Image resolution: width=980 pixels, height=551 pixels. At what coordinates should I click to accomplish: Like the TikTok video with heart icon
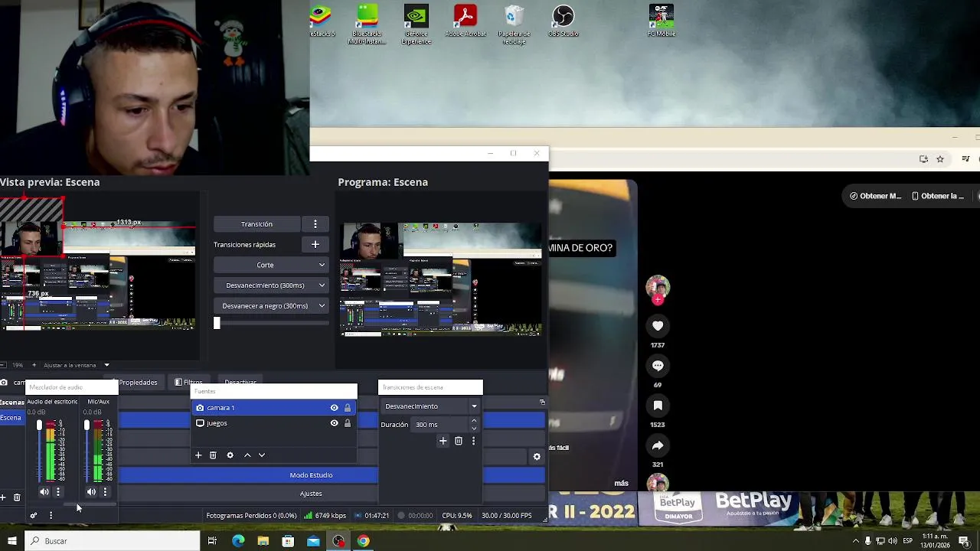click(658, 326)
